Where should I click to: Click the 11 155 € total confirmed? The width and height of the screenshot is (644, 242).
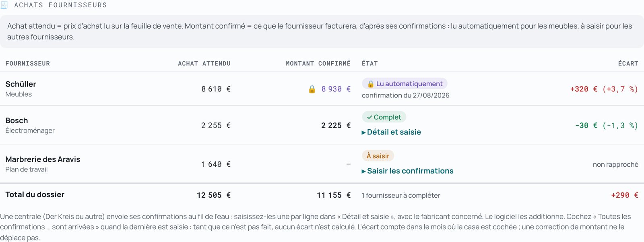[334, 195]
